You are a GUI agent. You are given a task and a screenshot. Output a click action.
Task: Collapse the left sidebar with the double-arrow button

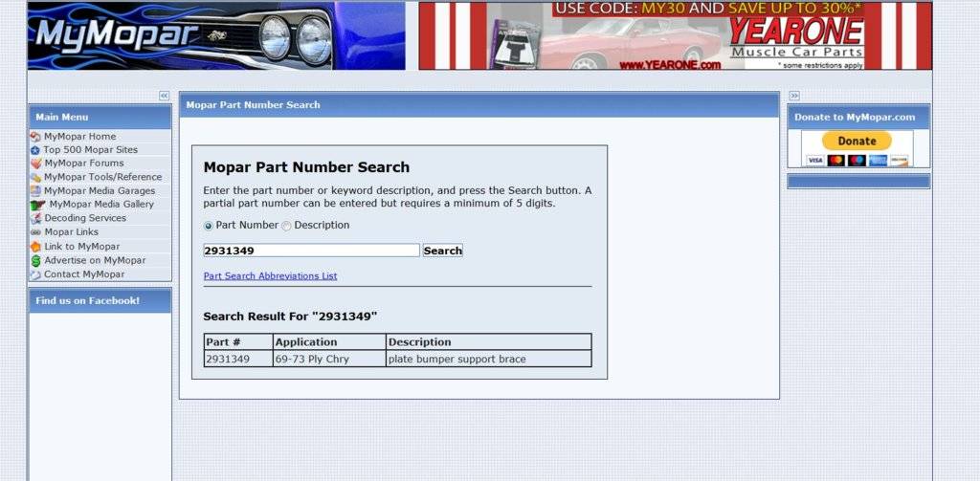coord(164,96)
